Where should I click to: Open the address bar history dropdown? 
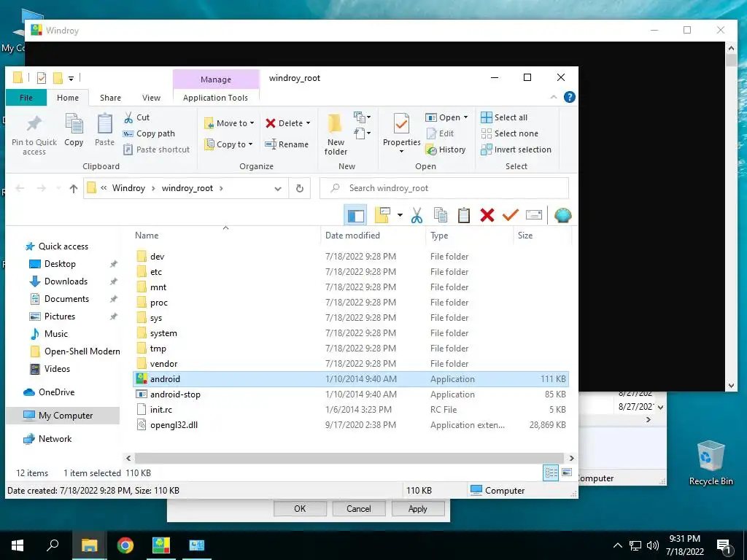[278, 189]
